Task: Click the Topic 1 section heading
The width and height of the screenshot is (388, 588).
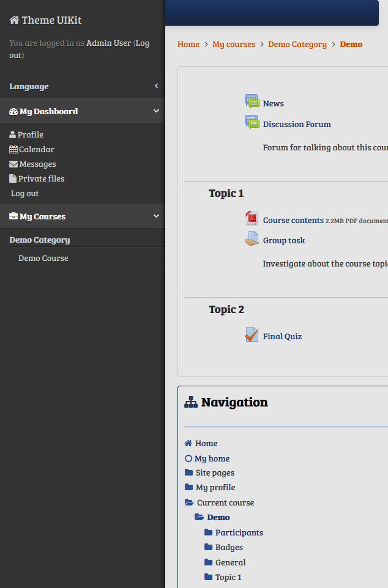Action: (226, 193)
